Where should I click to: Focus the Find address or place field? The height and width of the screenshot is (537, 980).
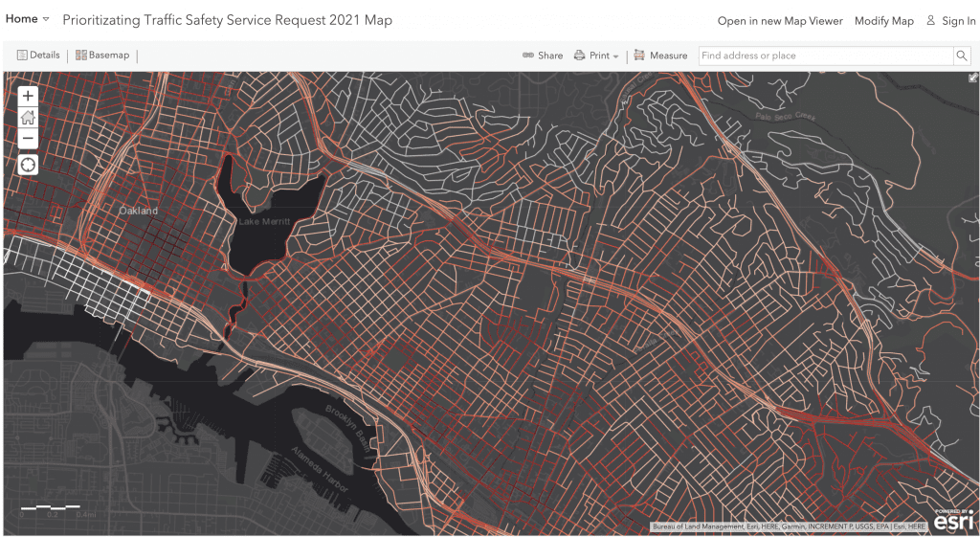coord(825,56)
